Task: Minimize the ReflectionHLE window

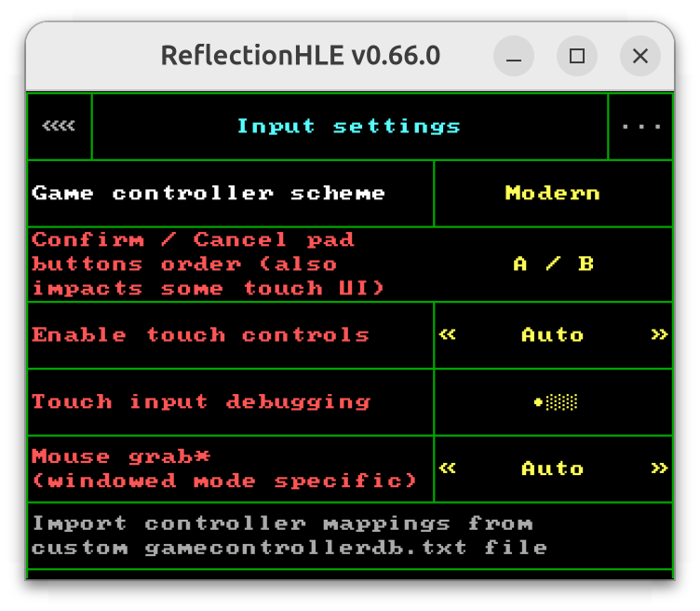Action: coord(514,56)
